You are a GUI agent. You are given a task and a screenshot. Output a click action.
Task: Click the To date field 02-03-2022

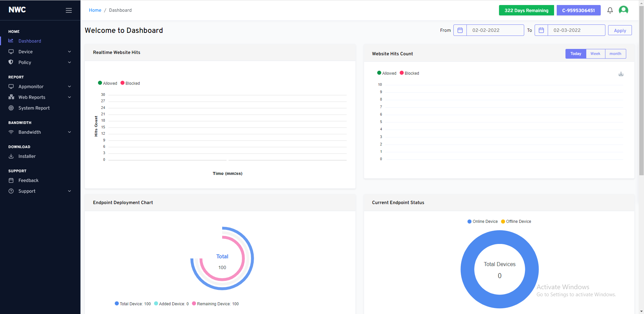tap(576, 30)
